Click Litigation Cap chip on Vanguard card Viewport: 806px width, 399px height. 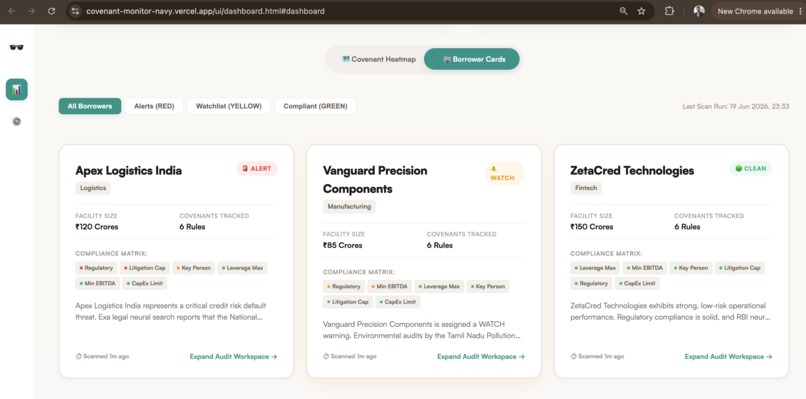point(347,302)
